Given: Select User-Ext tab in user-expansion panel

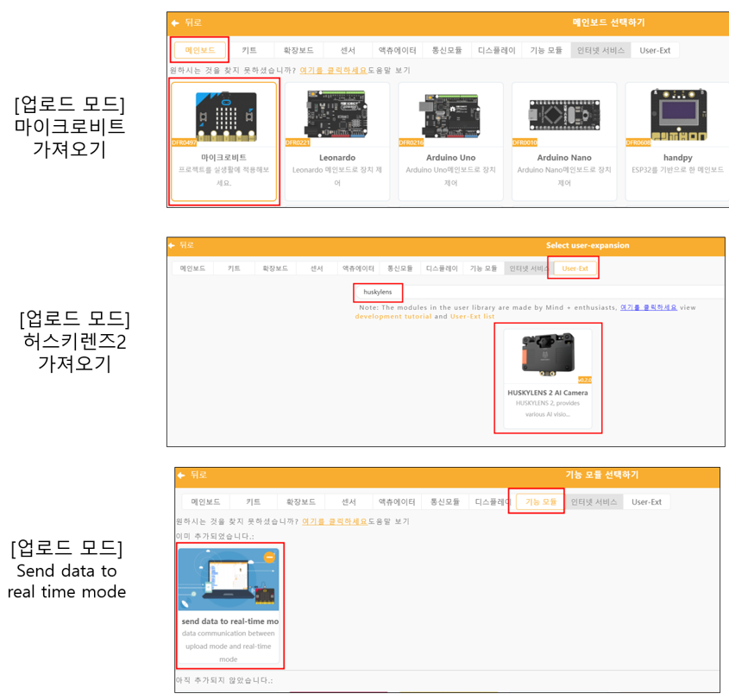Looking at the screenshot, I should click(575, 268).
